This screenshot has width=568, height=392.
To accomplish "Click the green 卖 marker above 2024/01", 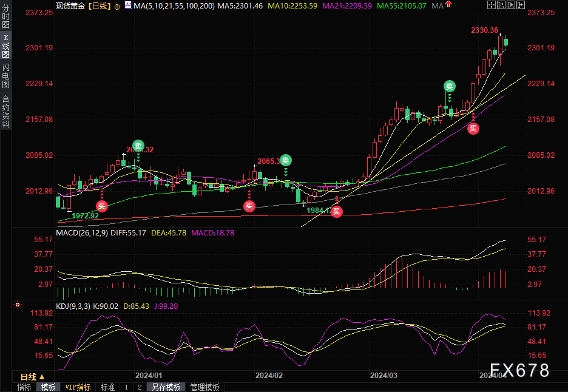I will click(138, 146).
